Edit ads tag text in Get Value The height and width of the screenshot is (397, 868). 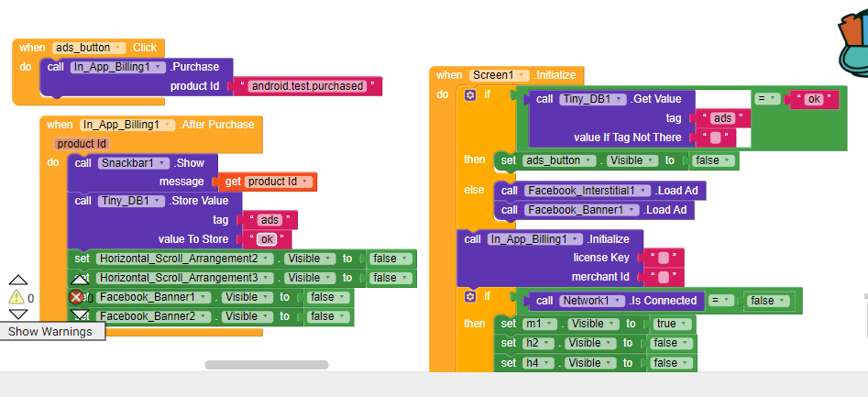(x=722, y=118)
